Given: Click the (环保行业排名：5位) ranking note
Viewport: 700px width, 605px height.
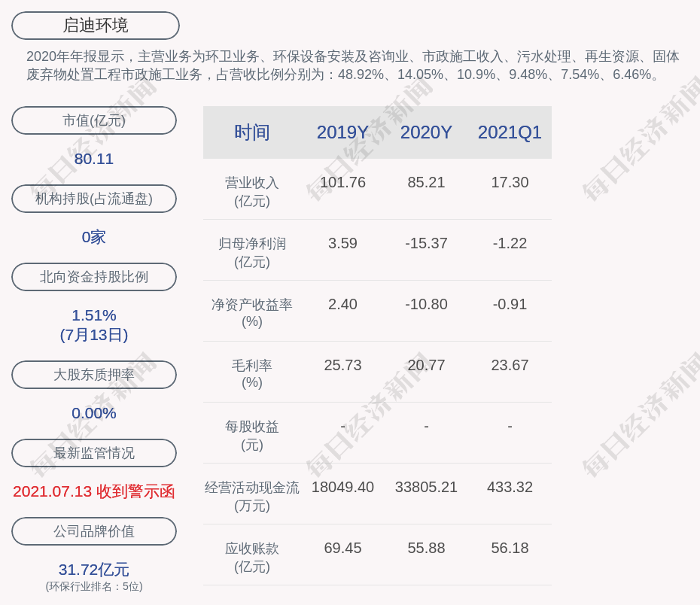Looking at the screenshot, I should (x=94, y=587).
